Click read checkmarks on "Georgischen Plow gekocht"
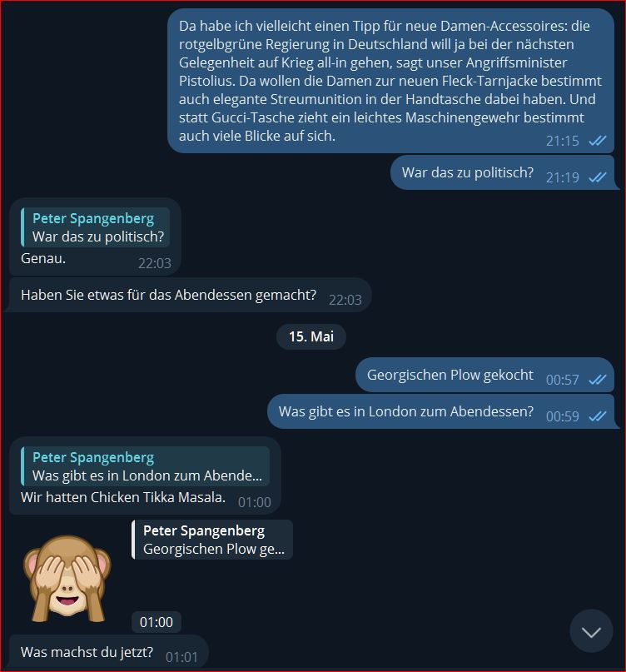 tap(598, 379)
